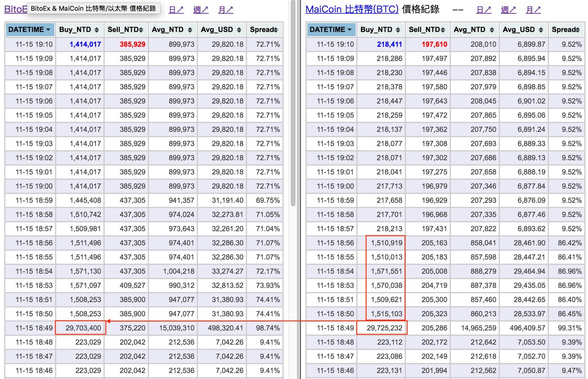
Task: Open the 週 link above BitoEx table
Action: tap(201, 10)
